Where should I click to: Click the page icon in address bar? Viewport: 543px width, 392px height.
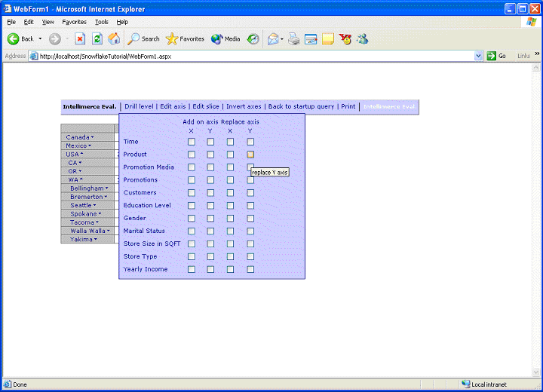pyautogui.click(x=34, y=56)
